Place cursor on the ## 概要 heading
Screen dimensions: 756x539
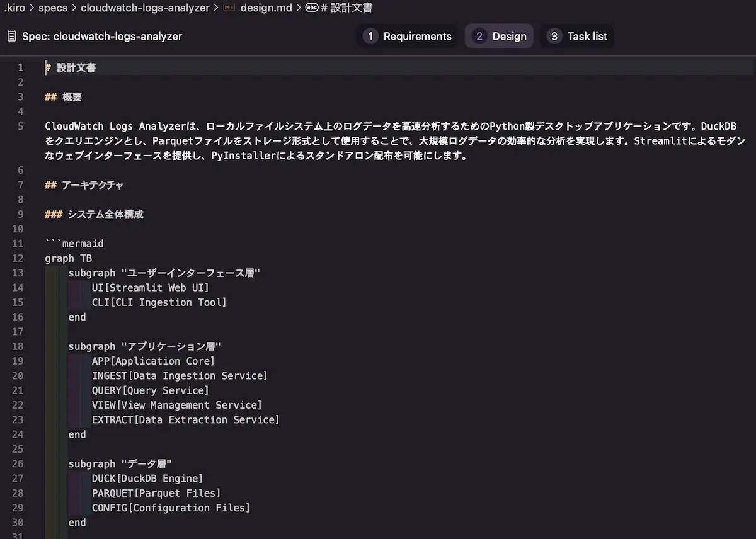click(64, 97)
